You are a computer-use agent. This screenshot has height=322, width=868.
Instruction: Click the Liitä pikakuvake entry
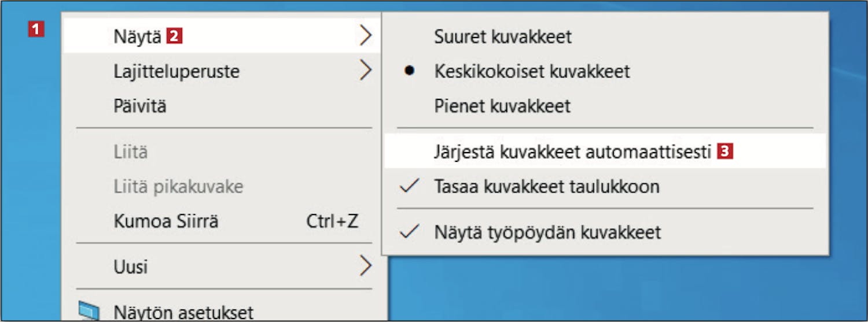(x=178, y=187)
